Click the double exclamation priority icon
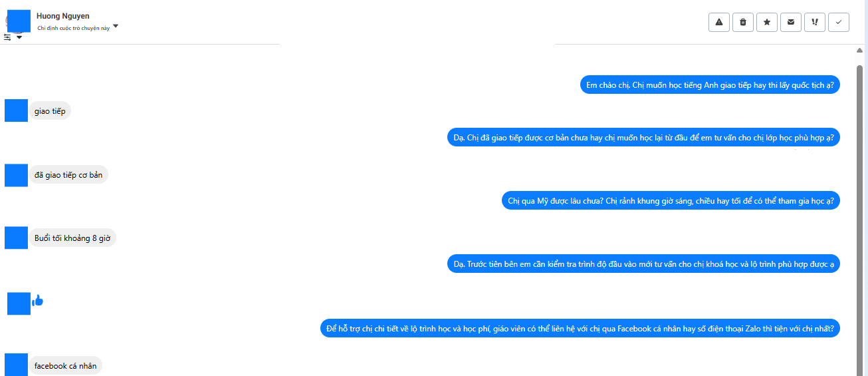 [x=815, y=22]
